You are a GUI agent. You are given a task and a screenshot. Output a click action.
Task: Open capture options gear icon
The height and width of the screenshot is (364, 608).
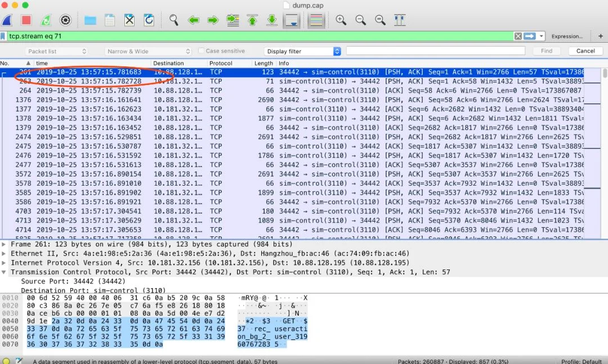pos(65,20)
